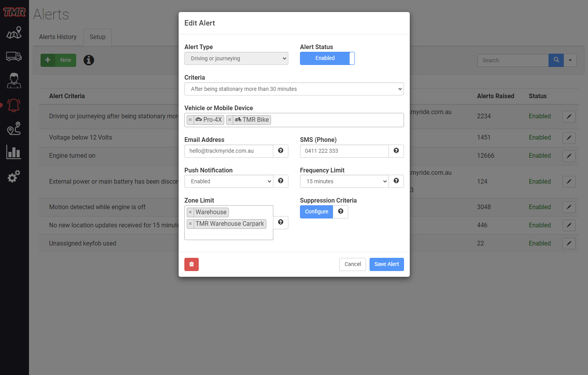Click the Save Alert button
The width and height of the screenshot is (588, 375).
pyautogui.click(x=387, y=264)
